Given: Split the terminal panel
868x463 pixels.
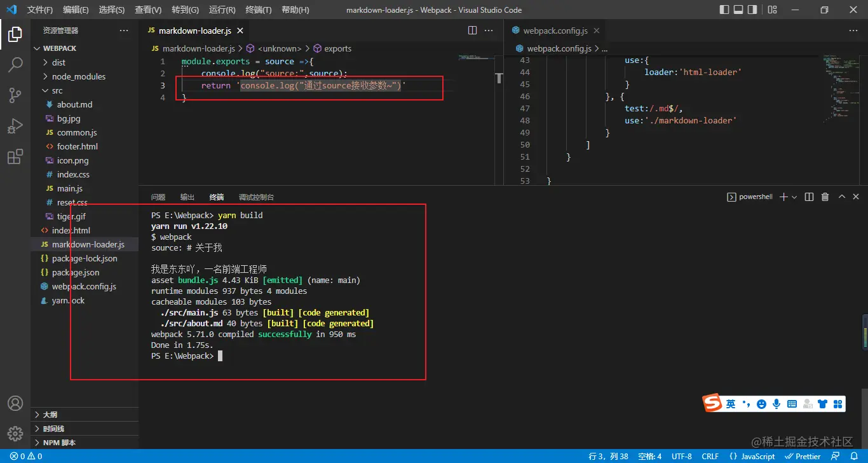Looking at the screenshot, I should pyautogui.click(x=809, y=197).
